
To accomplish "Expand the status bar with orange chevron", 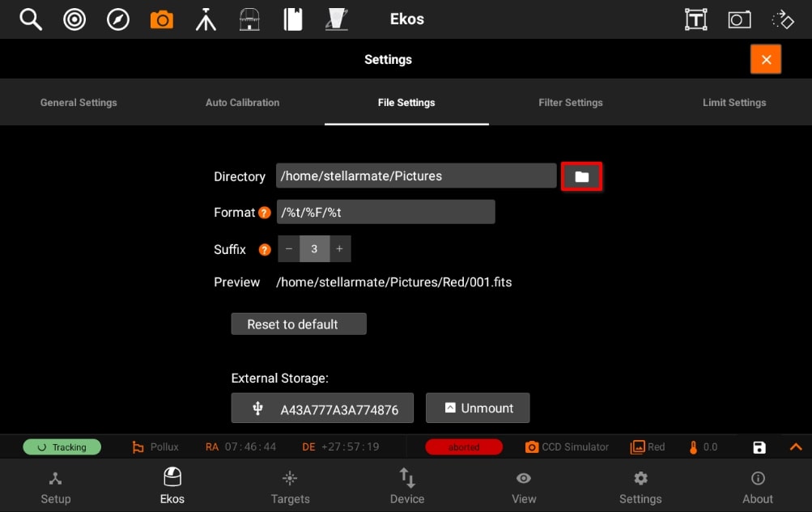I will [796, 446].
